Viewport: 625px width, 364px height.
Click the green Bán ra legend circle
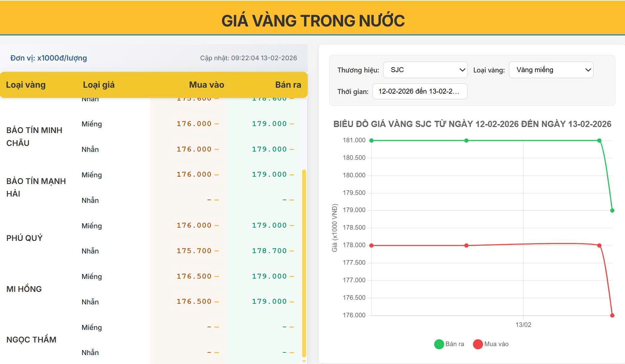[439, 344]
